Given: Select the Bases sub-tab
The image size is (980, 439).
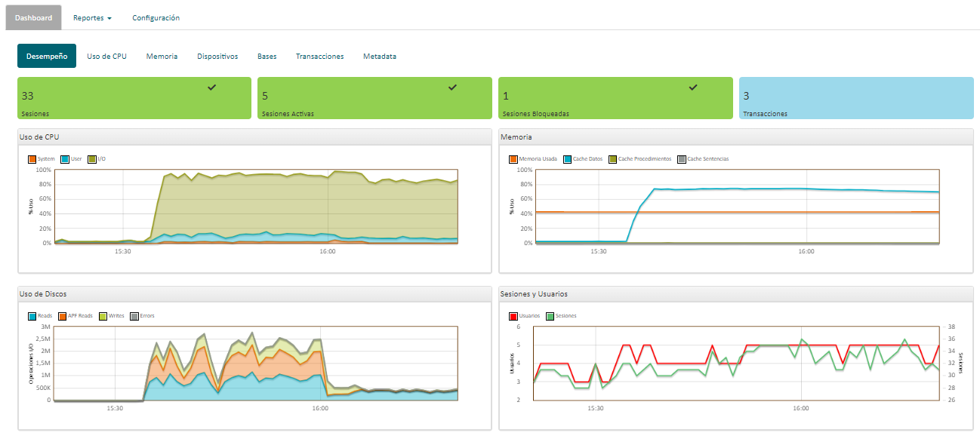Looking at the screenshot, I should (267, 57).
